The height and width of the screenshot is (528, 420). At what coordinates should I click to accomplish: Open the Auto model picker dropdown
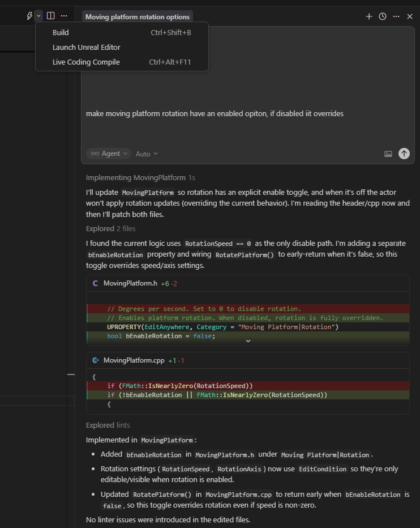click(x=146, y=154)
